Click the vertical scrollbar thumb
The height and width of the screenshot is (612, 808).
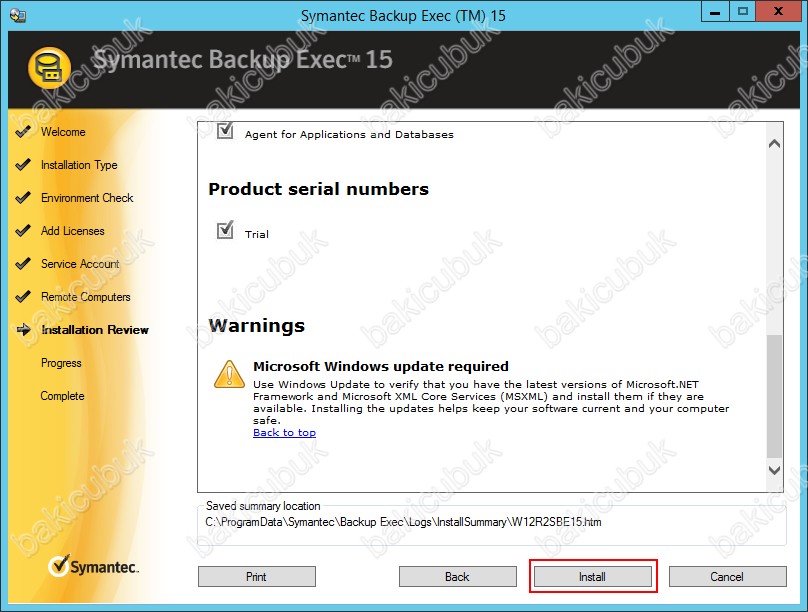pyautogui.click(x=774, y=396)
